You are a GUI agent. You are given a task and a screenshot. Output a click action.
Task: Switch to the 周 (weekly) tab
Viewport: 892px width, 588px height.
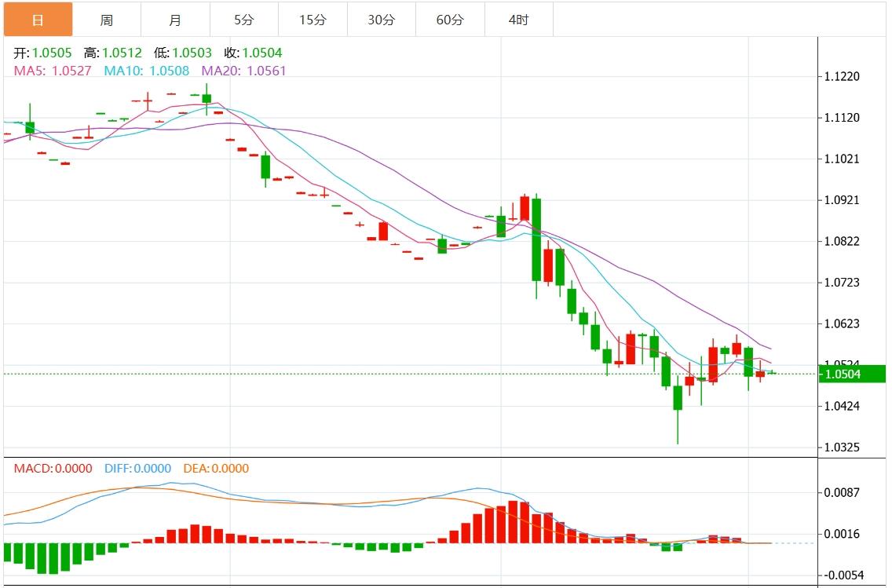click(106, 20)
